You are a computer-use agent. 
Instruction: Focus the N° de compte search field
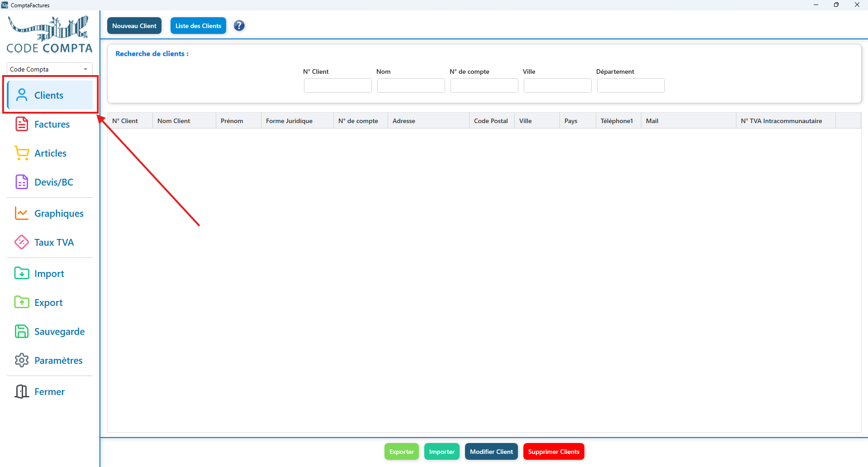[x=484, y=86]
